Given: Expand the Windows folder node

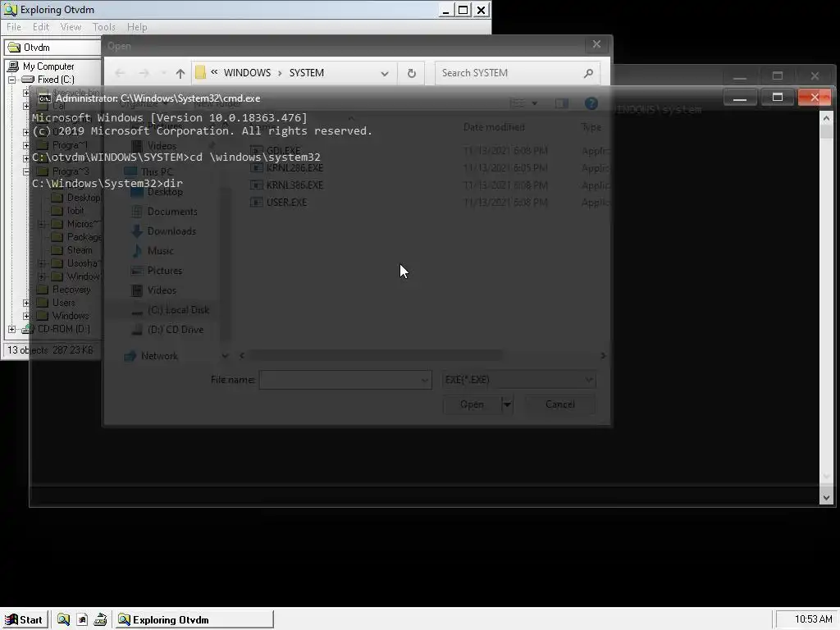Looking at the screenshot, I should 26,316.
